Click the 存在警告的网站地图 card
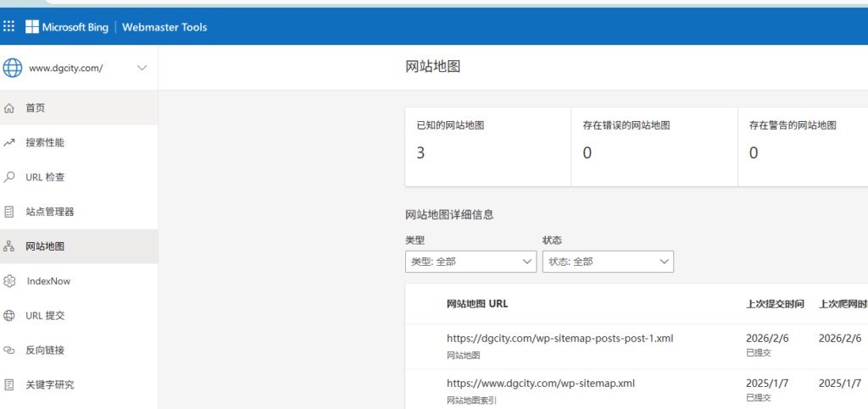The image size is (868, 409). coord(803,147)
